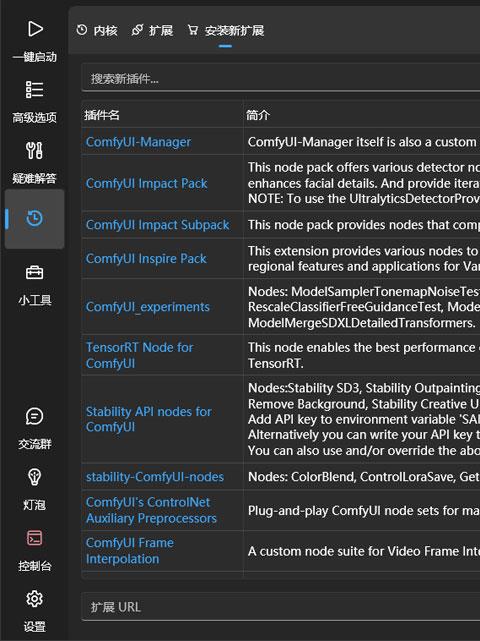Click the Impact Subpack description cell
Image resolution: width=480 pixels, height=641 pixels.
(364, 225)
